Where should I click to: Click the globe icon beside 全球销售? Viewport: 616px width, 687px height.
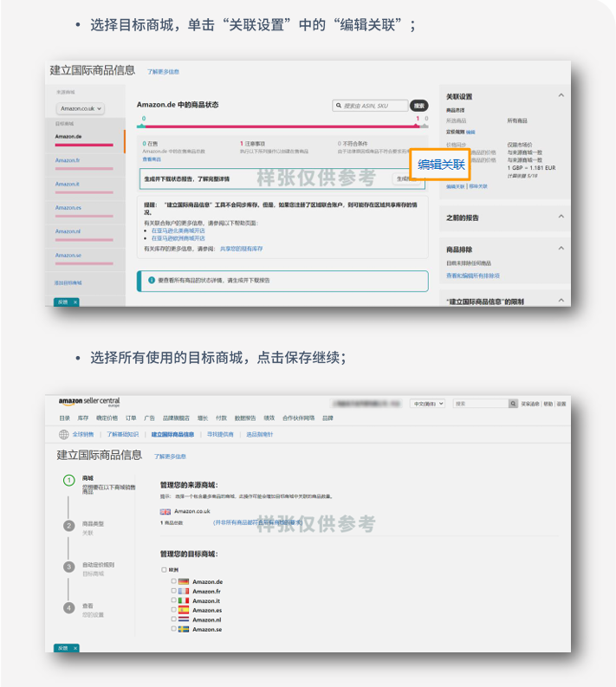coord(64,434)
